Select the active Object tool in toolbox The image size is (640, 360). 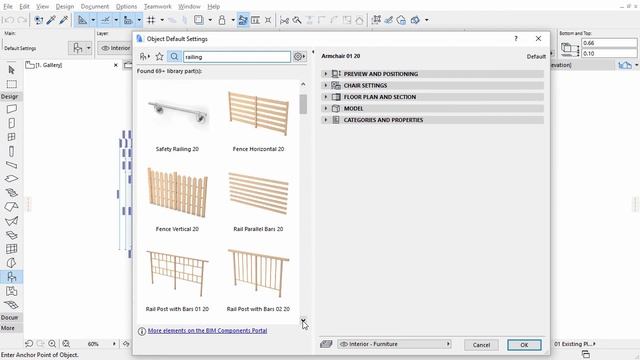pyautogui.click(x=11, y=277)
